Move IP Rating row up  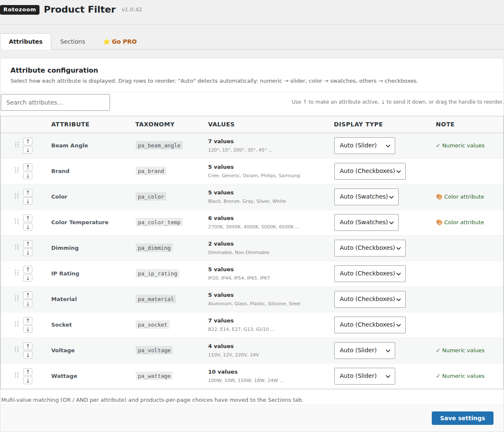pyautogui.click(x=28, y=270)
